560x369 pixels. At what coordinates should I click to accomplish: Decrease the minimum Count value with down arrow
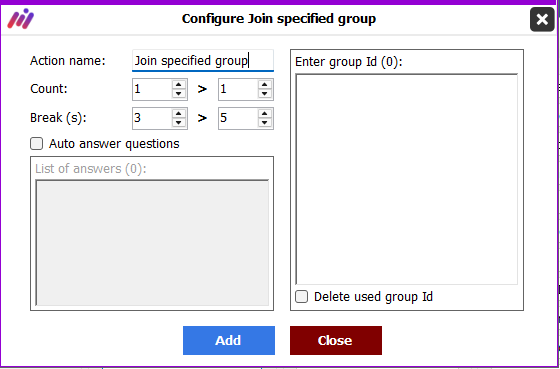(179, 94)
